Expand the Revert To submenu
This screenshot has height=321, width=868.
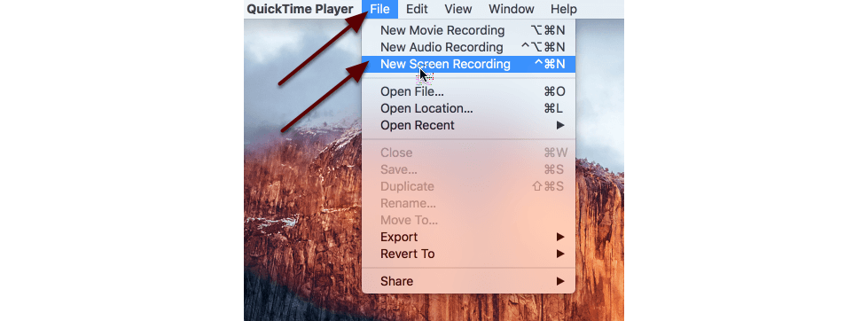tap(468, 254)
